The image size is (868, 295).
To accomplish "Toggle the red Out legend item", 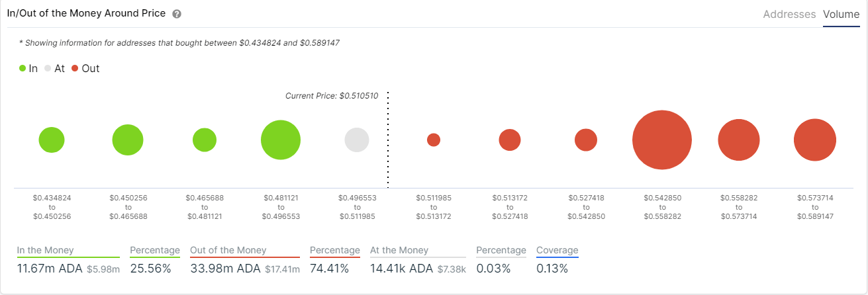I will point(85,68).
